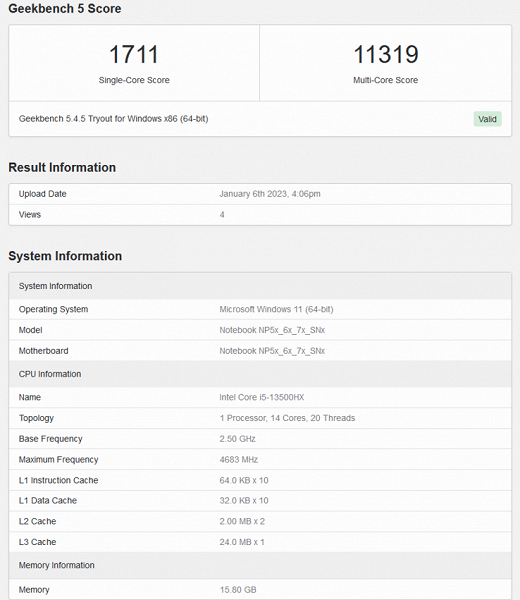Click the Views count value 4
The height and width of the screenshot is (600, 520).
pyautogui.click(x=222, y=215)
